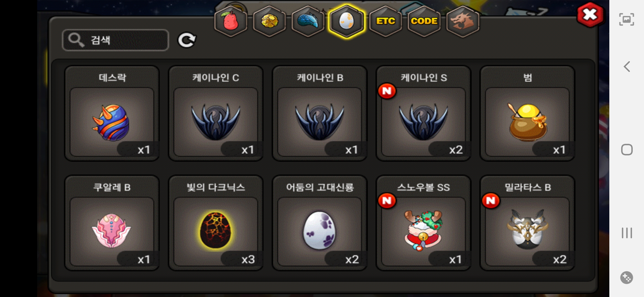Select the 빛의 다크닉스 lava egg
The width and height of the screenshot is (644, 297).
click(216, 223)
